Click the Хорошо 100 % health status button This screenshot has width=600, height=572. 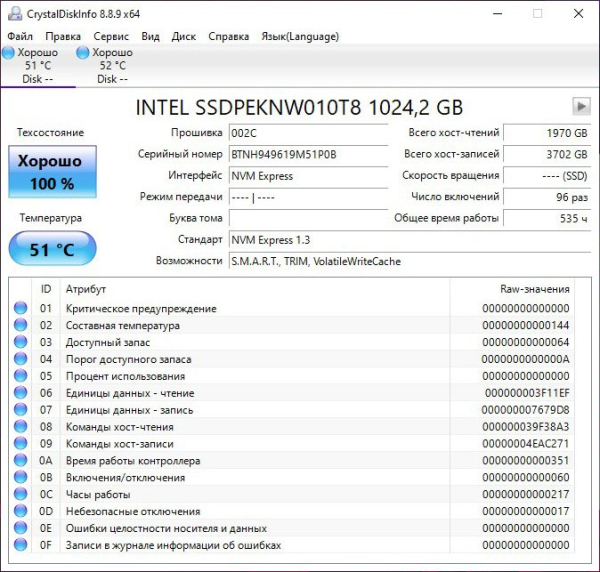[52, 172]
